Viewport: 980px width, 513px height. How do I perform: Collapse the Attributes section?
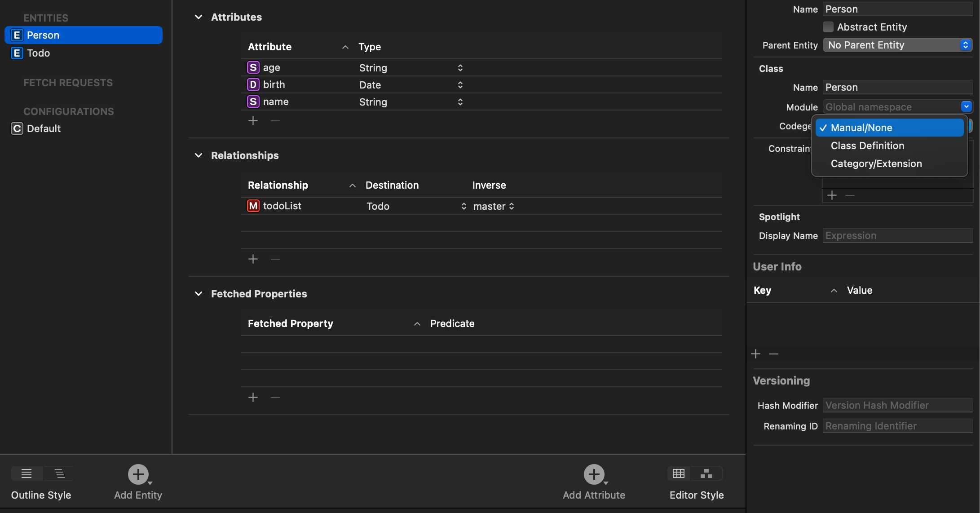pos(199,17)
